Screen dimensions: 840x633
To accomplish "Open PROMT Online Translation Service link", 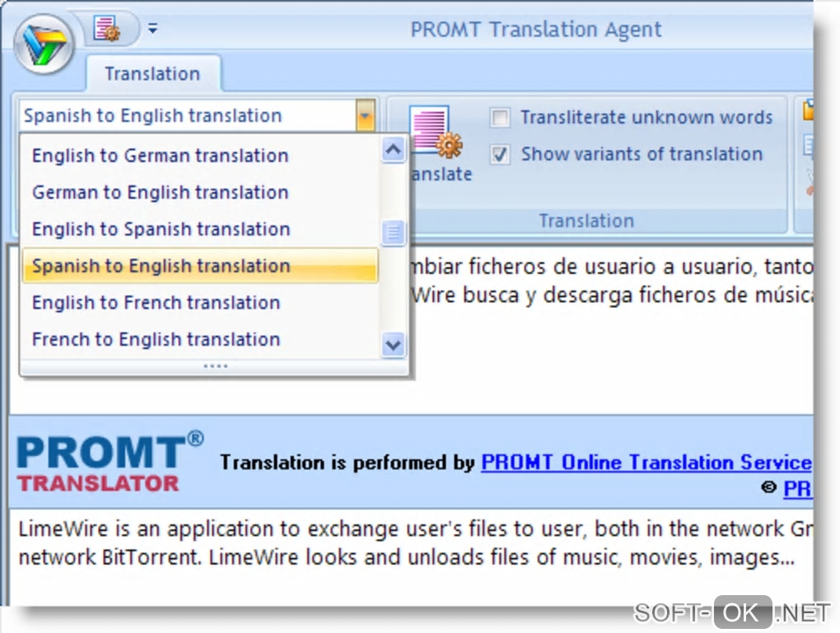I will pos(646,462).
